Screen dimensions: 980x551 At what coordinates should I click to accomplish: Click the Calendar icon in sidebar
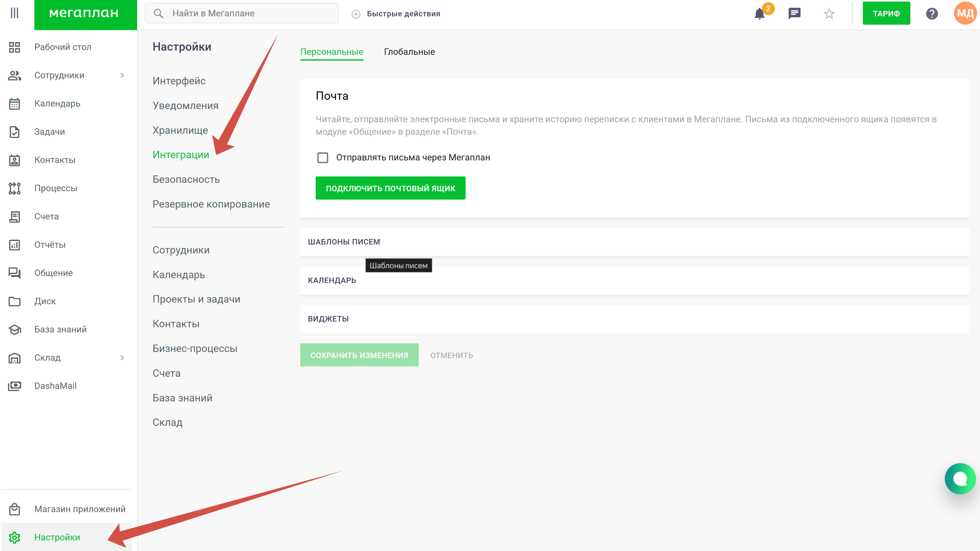14,103
